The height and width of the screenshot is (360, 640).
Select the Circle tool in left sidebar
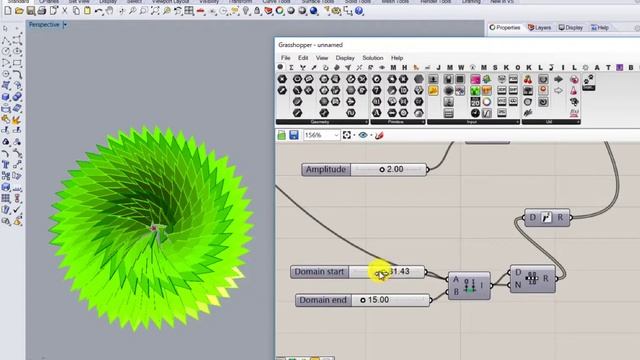point(6,52)
